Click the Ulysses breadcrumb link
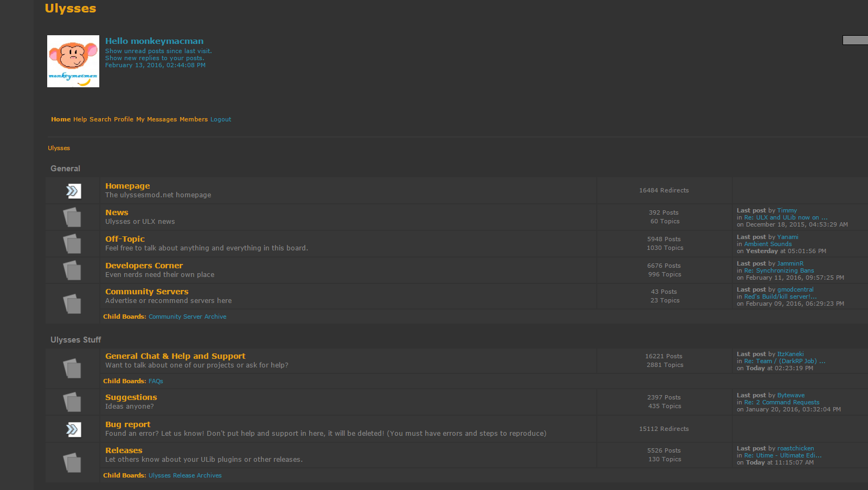Screen dimensions: 868x490 (x=59, y=148)
